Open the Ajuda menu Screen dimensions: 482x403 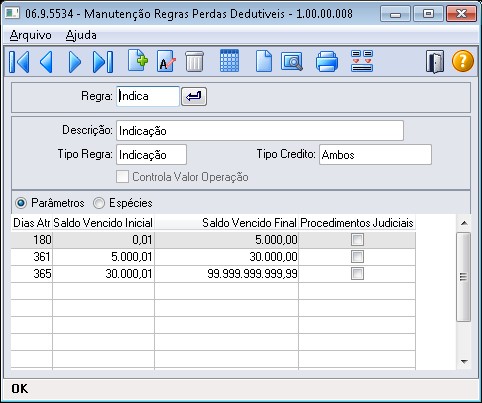pyautogui.click(x=81, y=35)
